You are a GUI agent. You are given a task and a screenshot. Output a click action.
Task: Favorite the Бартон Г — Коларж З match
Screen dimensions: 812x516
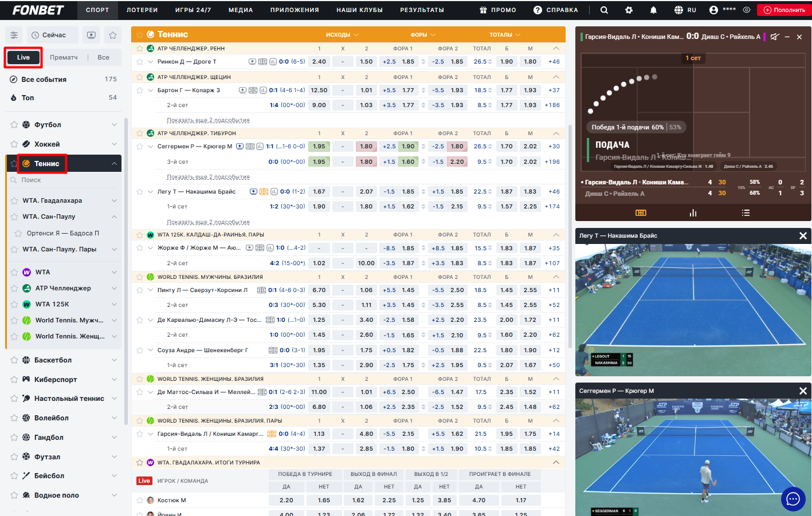(x=140, y=90)
